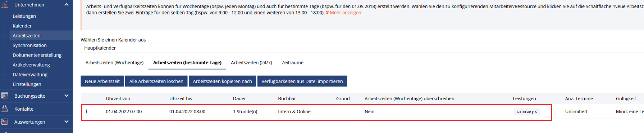Image resolution: width=644 pixels, height=133 pixels.
Task: Click the Unlimitiert cell
Action: [576, 112]
